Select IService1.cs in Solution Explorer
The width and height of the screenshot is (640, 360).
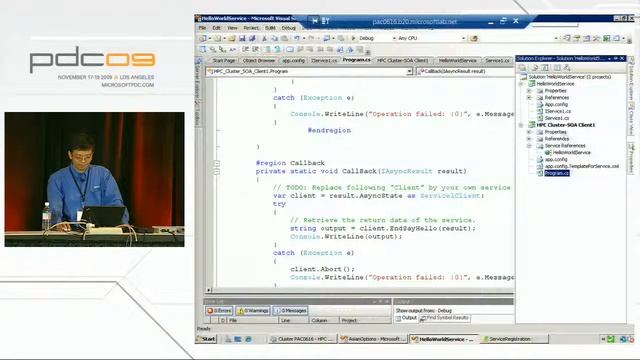tap(558, 111)
